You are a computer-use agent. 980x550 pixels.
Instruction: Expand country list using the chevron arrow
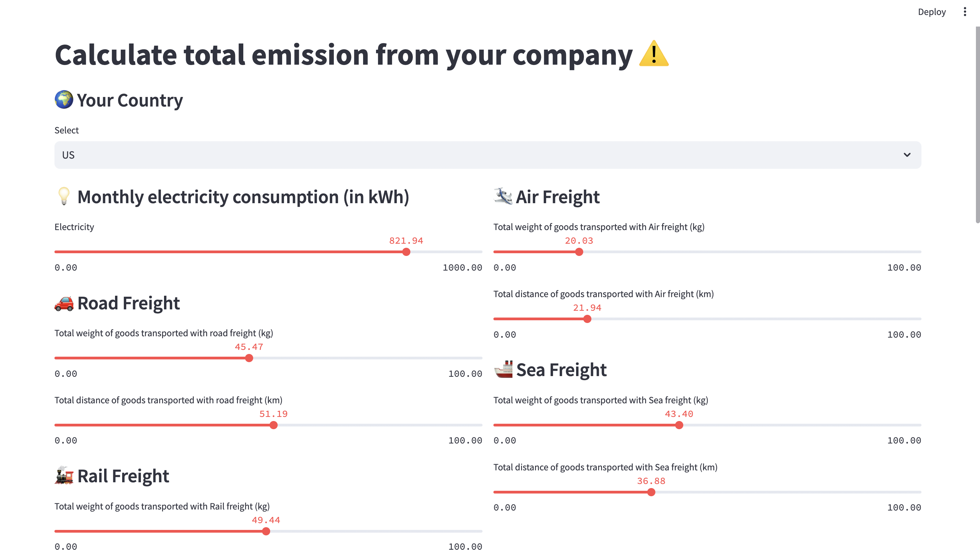(x=907, y=155)
